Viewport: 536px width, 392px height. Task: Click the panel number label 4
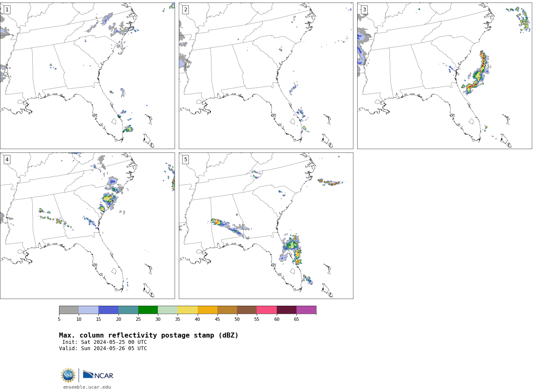click(7, 160)
